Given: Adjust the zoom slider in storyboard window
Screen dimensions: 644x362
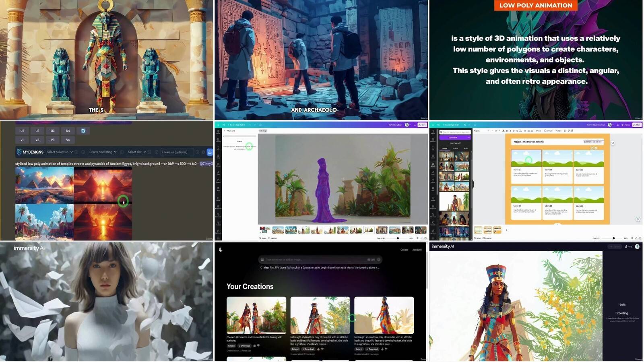Looking at the screenshot, I should coord(611,238).
